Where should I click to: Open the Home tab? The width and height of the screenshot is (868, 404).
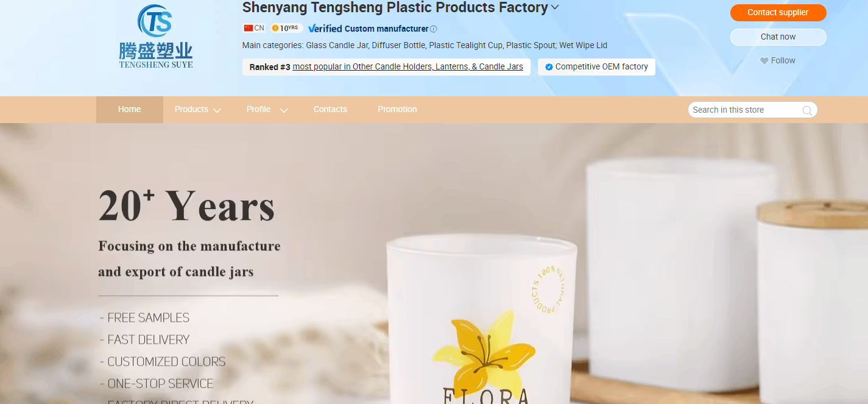coord(130,110)
